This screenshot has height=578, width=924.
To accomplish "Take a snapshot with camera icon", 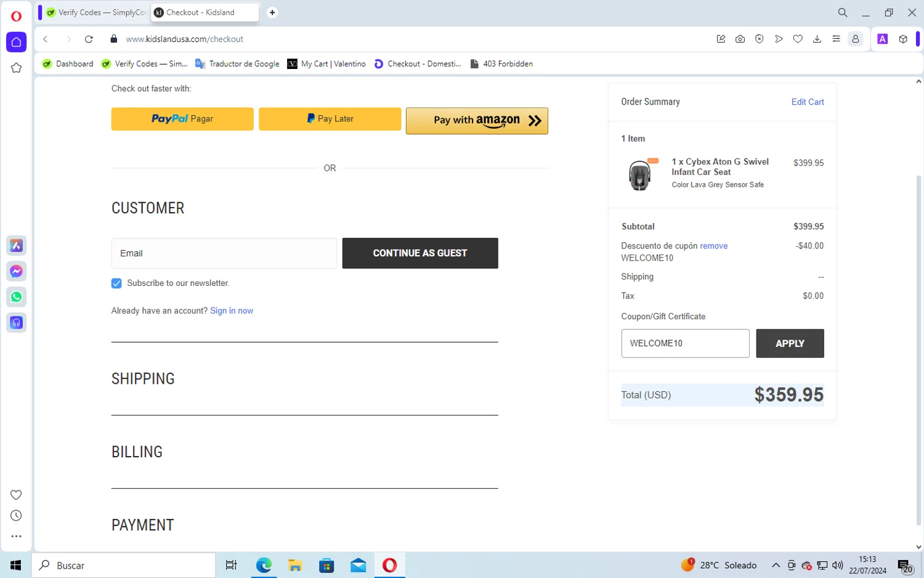I will click(740, 39).
